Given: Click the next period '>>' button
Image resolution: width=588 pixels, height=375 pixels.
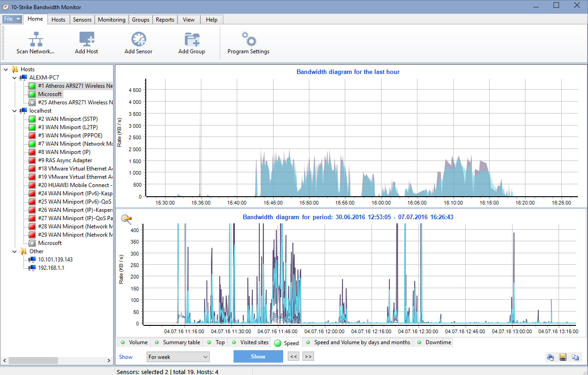Looking at the screenshot, I should (x=308, y=357).
